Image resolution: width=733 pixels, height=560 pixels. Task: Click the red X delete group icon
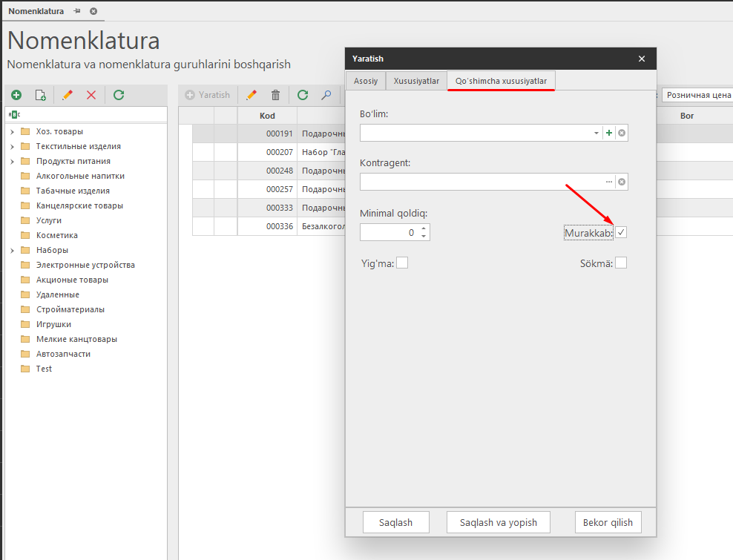(x=91, y=95)
